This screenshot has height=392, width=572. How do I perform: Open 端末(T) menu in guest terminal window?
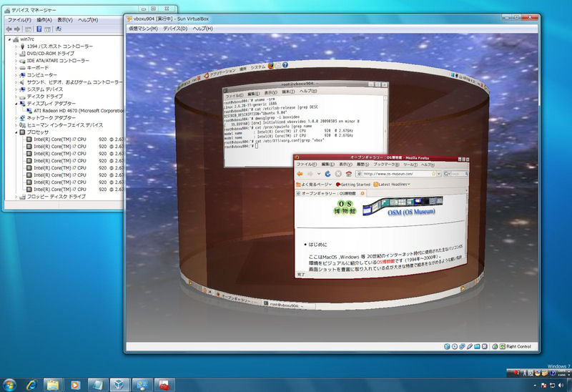(x=288, y=92)
